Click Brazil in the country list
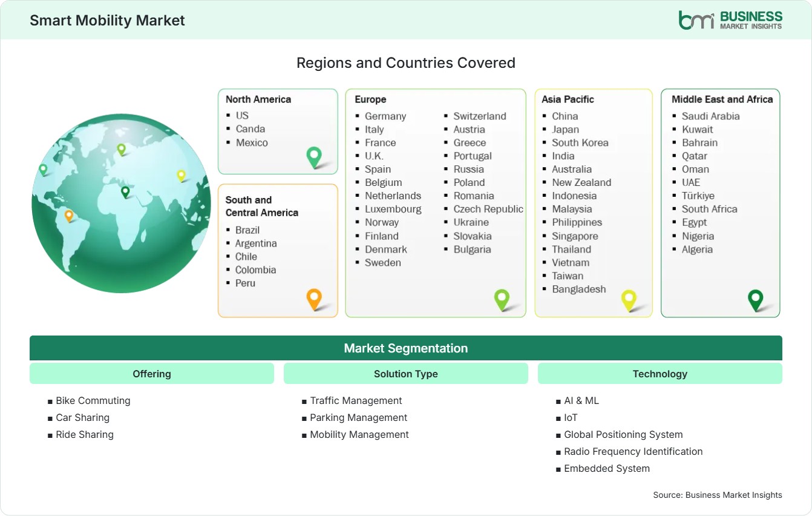 click(x=247, y=230)
